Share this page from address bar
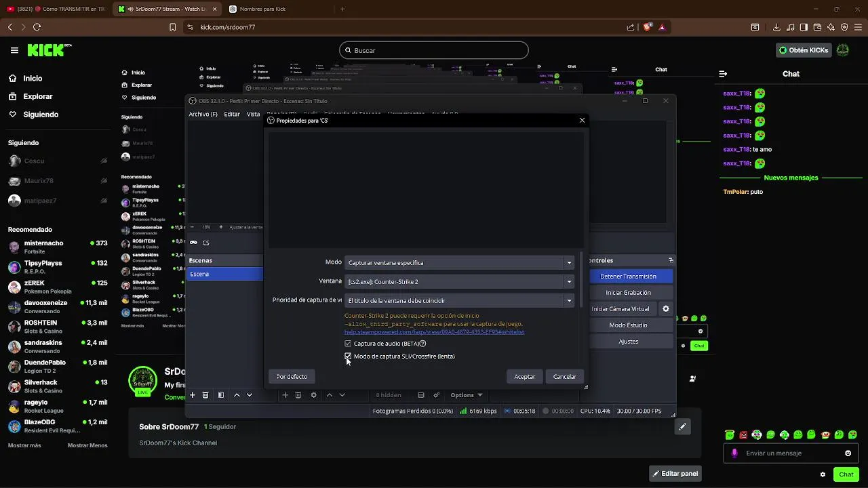Image resolution: width=868 pixels, height=488 pixels. click(x=631, y=27)
